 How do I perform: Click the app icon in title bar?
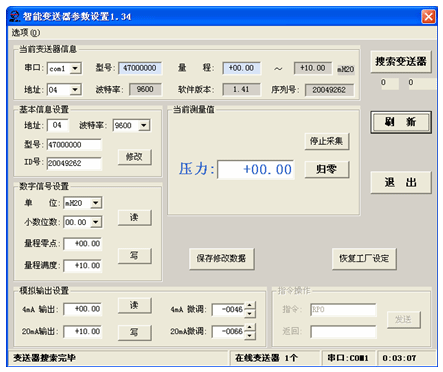pyautogui.click(x=15, y=16)
